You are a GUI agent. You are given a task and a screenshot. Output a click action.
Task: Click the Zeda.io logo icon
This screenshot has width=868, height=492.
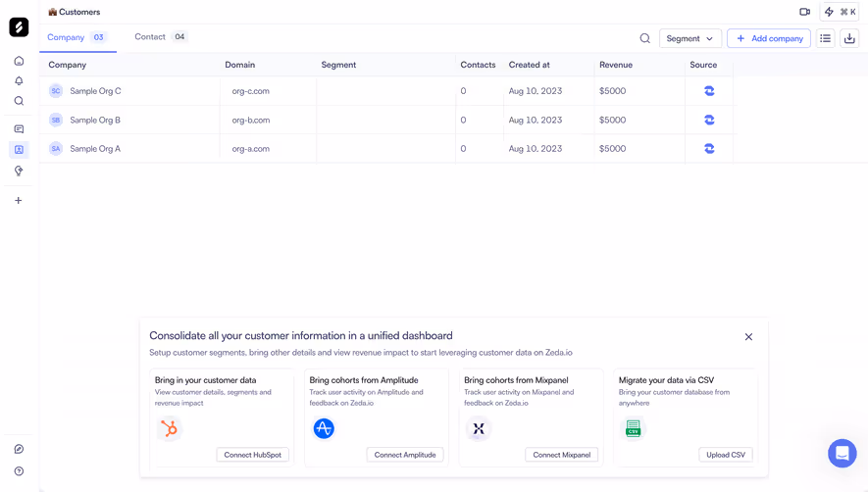click(19, 27)
